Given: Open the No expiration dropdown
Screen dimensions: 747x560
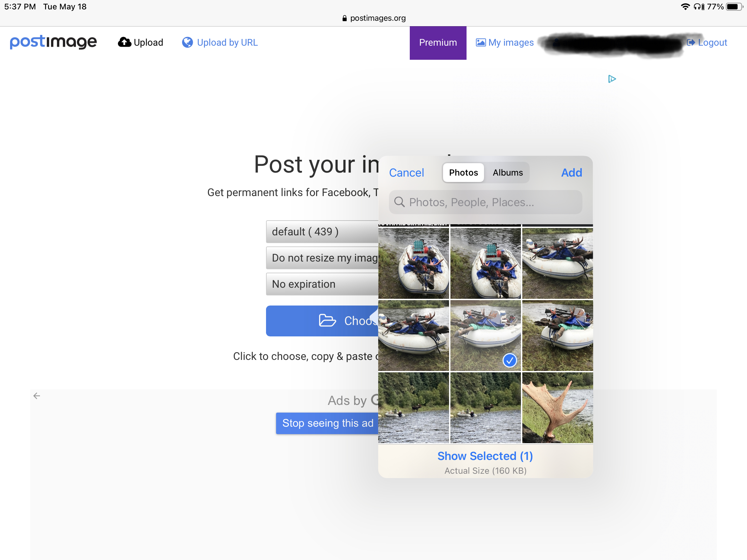Looking at the screenshot, I should point(322,284).
